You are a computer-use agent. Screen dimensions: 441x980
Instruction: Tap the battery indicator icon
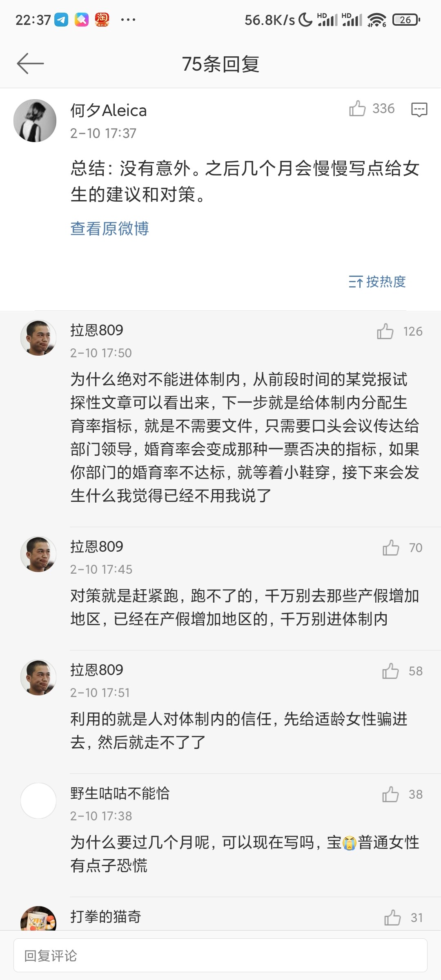[406, 20]
